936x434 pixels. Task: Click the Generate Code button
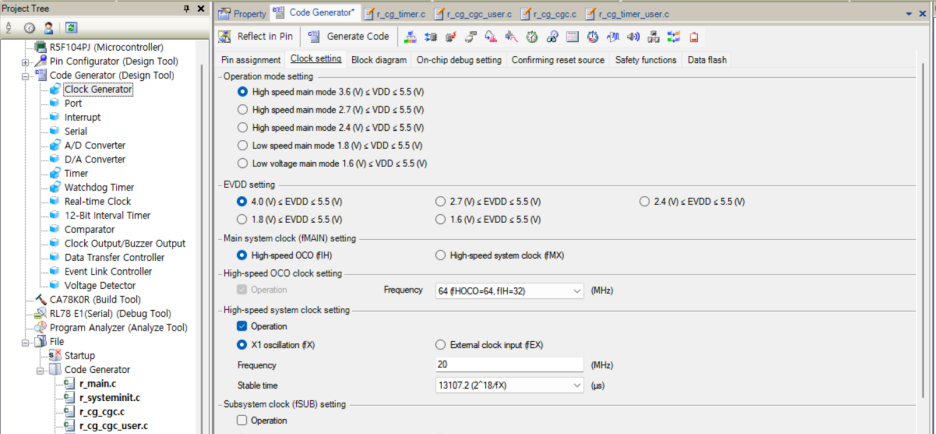[348, 36]
